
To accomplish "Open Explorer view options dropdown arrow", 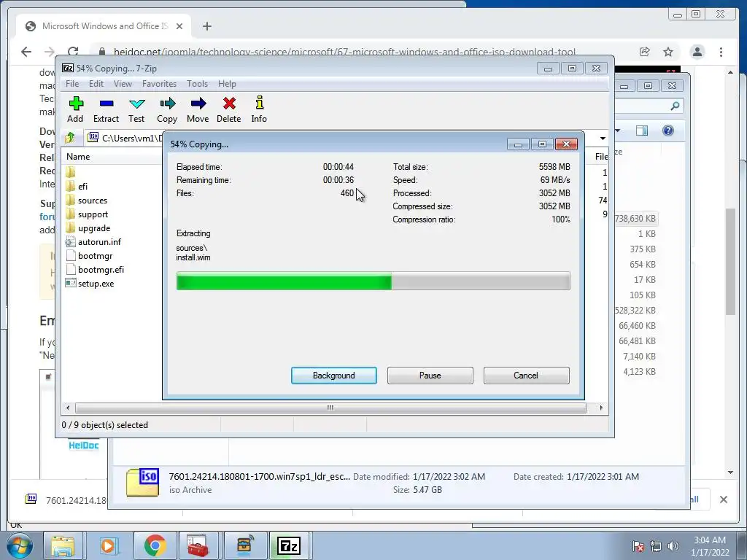I will click(x=618, y=131).
